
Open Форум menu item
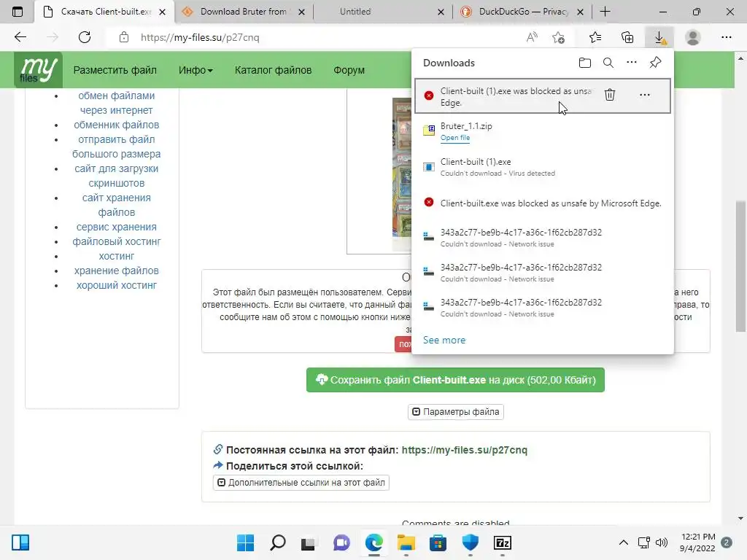click(349, 70)
